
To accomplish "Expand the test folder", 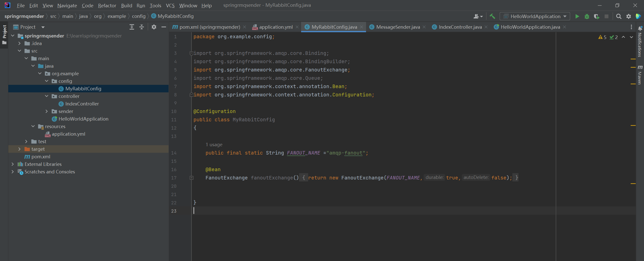I will pos(26,141).
